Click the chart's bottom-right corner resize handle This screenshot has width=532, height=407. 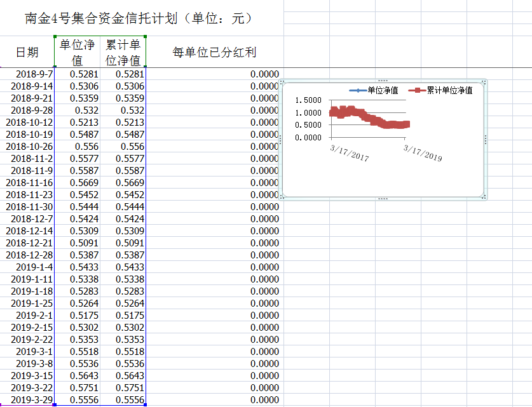coord(484,197)
